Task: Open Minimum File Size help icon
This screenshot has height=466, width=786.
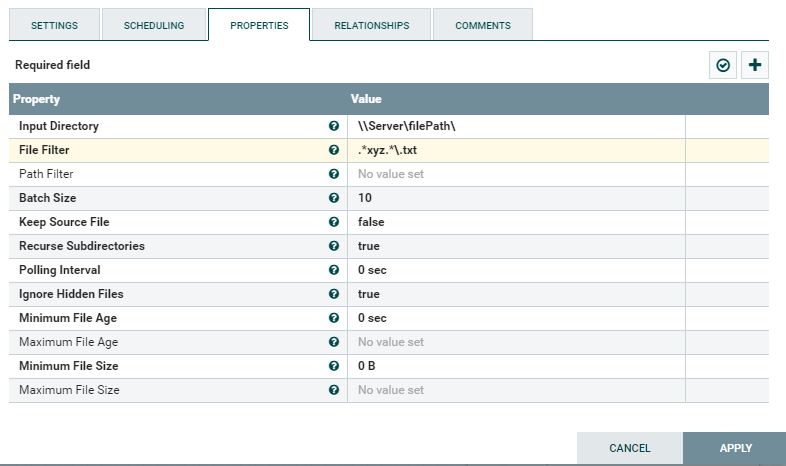Action: click(334, 366)
